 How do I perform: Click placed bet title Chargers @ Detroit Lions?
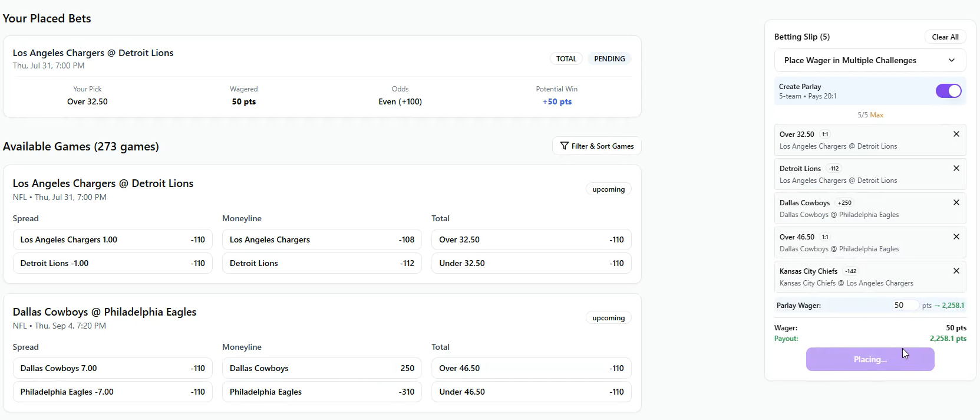coord(93,52)
